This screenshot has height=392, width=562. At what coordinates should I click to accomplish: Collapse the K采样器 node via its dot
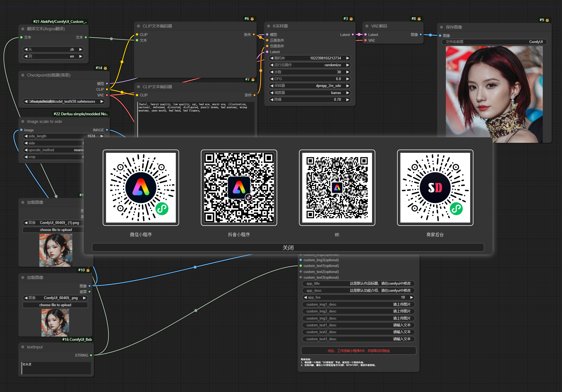coord(268,26)
